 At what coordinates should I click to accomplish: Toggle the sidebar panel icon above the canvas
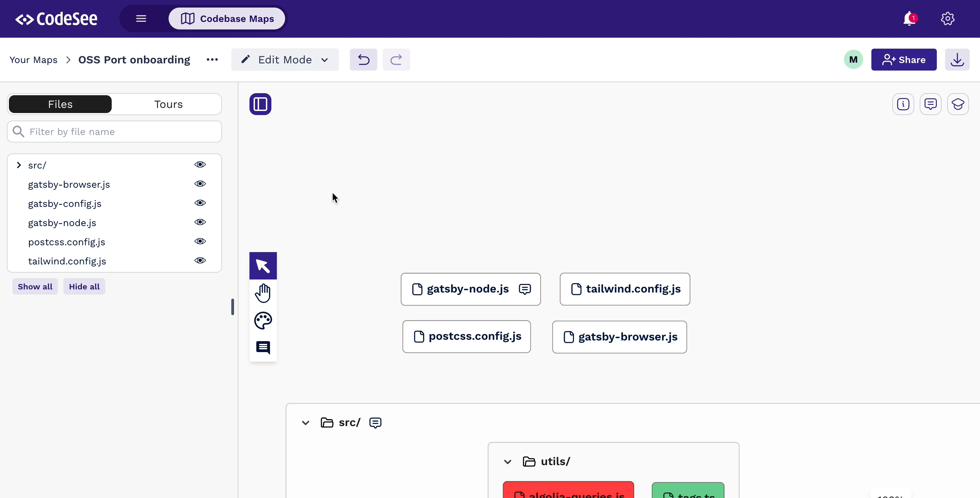pos(260,104)
